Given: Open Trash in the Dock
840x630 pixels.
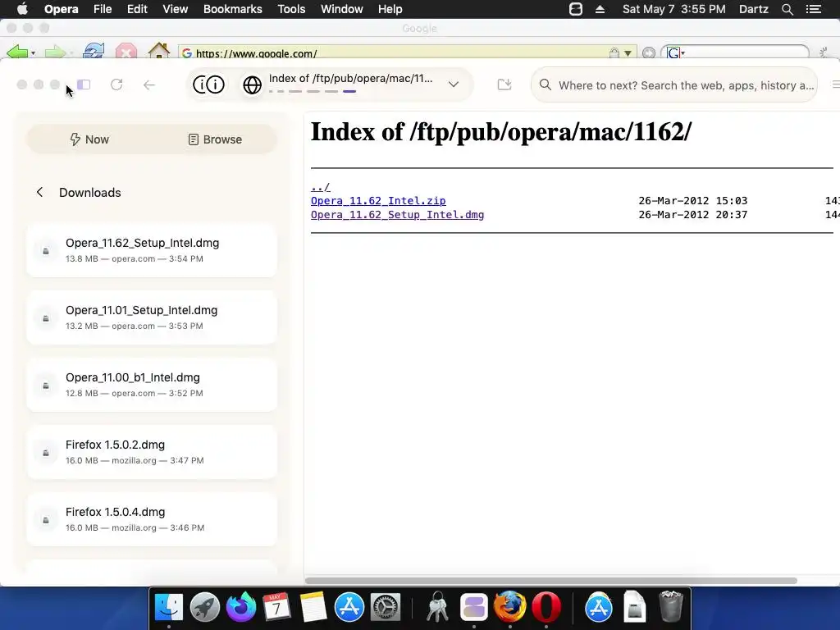Looking at the screenshot, I should click(x=671, y=606).
